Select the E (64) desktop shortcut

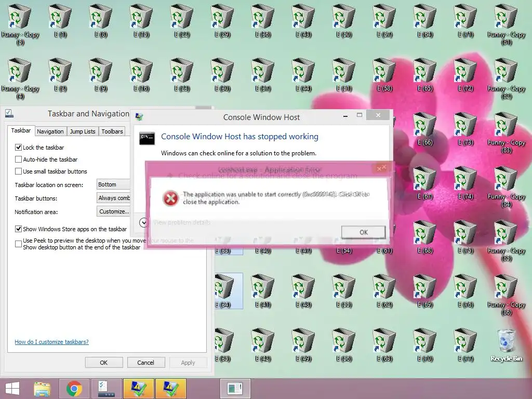click(x=425, y=20)
